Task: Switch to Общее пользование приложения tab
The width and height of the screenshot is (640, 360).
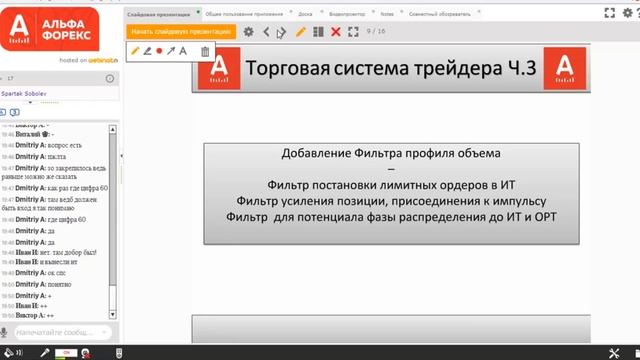Action: (x=244, y=14)
